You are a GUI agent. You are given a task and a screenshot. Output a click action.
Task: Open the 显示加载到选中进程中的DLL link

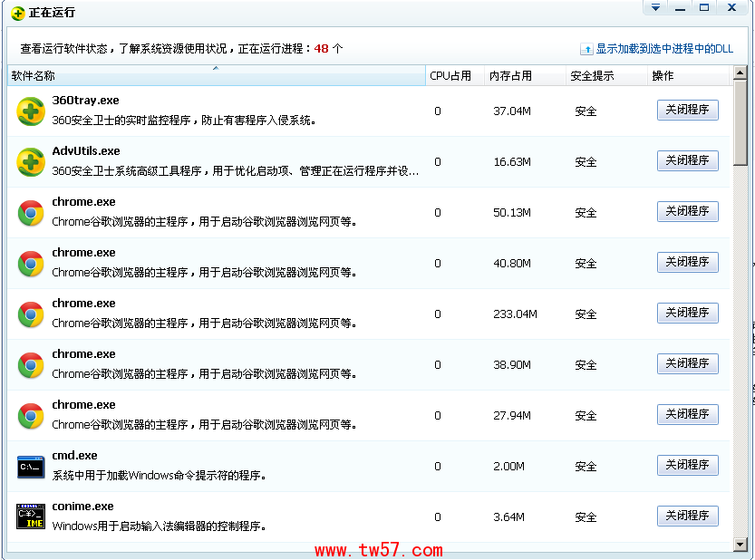pyautogui.click(x=663, y=49)
